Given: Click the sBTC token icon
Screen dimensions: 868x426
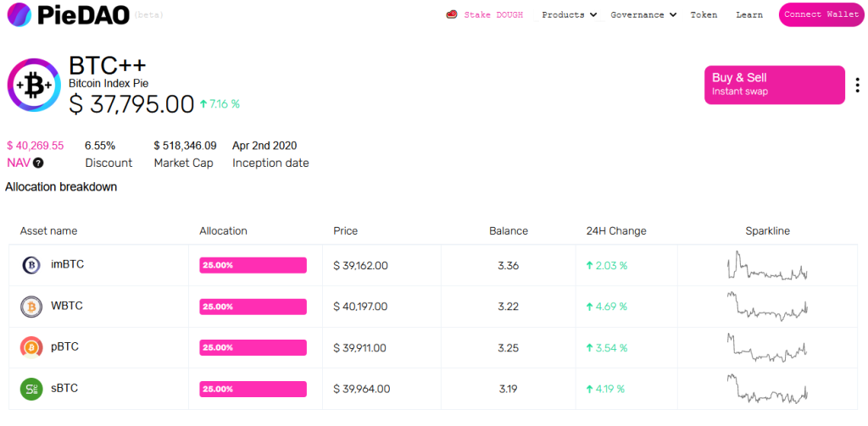Looking at the screenshot, I should click(x=31, y=389).
